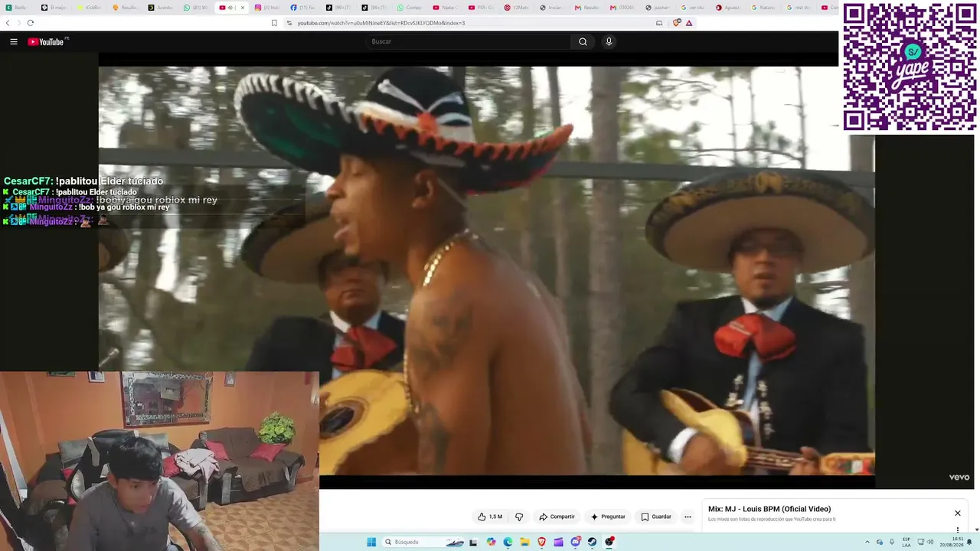Close the active YouTube browser tab
Viewport: 980px width, 551px height.
coord(243,8)
